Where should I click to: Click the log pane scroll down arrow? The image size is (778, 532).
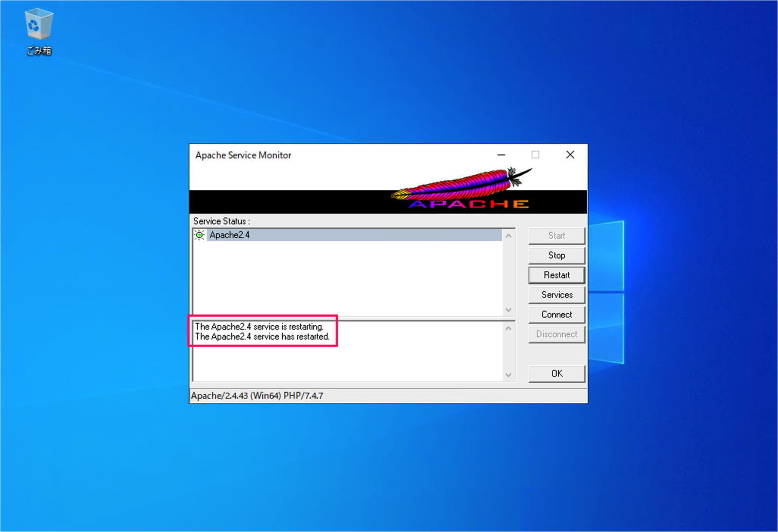509,375
